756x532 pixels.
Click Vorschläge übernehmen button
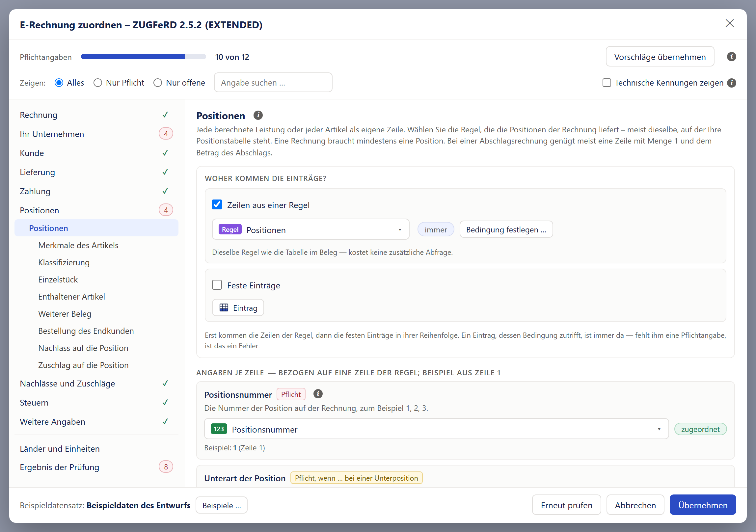click(660, 57)
